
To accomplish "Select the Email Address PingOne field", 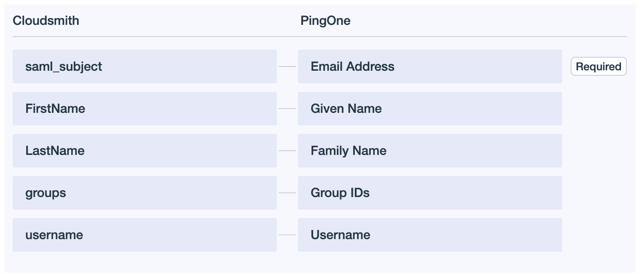I will (430, 67).
